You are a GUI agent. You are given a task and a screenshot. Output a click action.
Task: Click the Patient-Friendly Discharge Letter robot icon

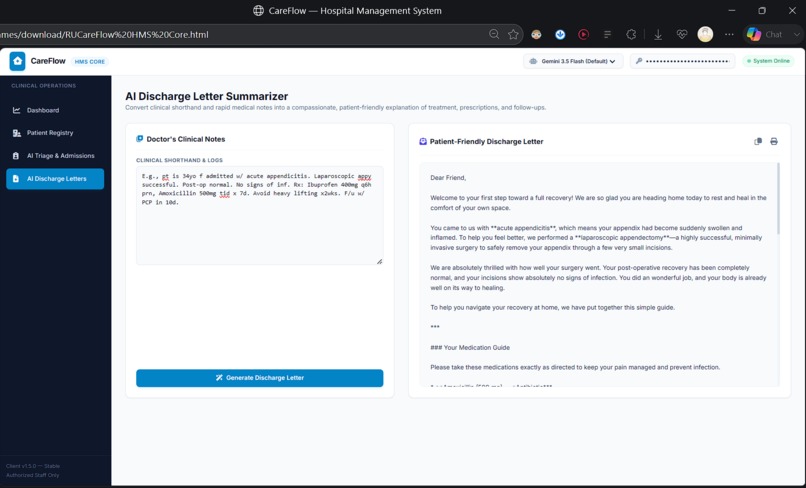tap(423, 141)
